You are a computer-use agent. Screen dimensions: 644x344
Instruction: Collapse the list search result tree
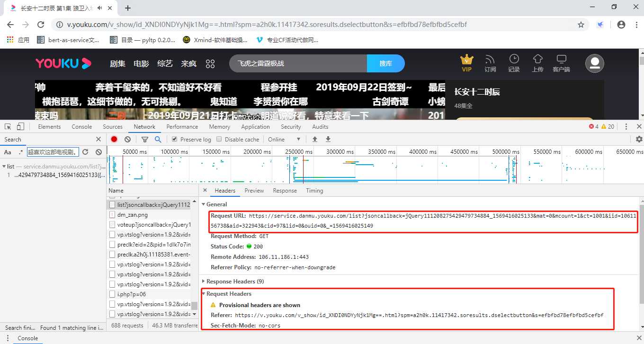pos(4,167)
